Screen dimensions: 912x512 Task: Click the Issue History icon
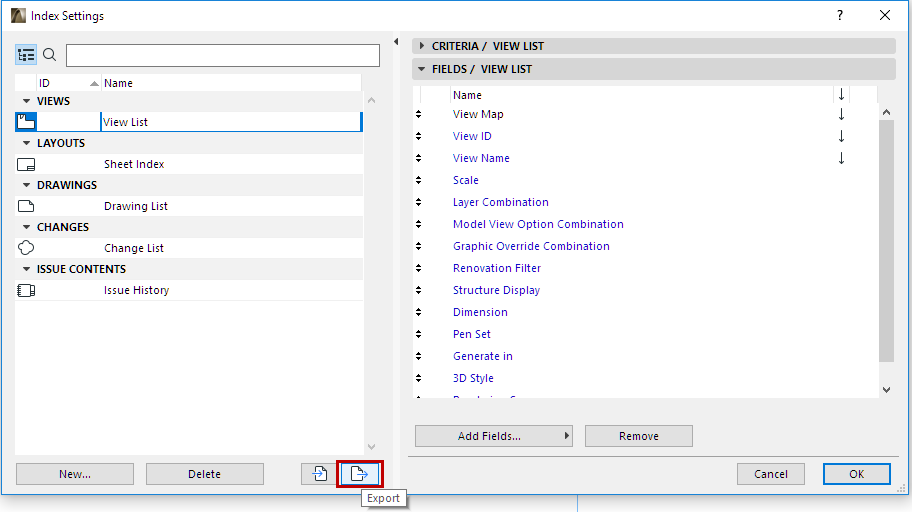pos(27,290)
